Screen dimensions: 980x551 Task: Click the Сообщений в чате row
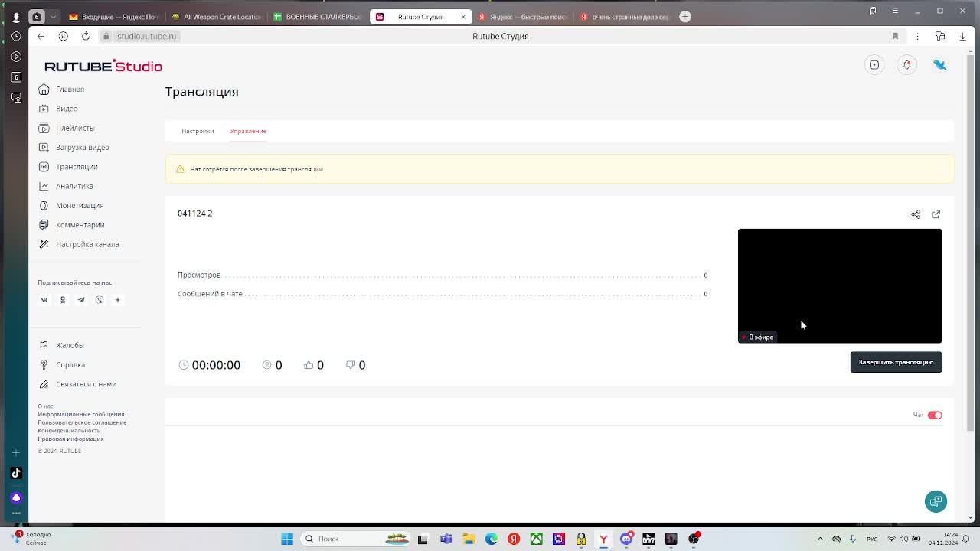pos(443,294)
